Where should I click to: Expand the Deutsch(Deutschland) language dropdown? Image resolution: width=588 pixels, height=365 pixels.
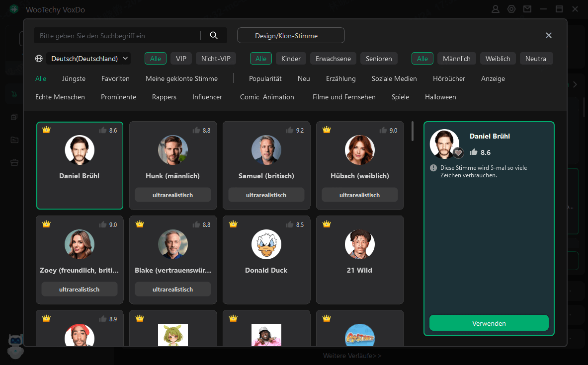point(88,59)
